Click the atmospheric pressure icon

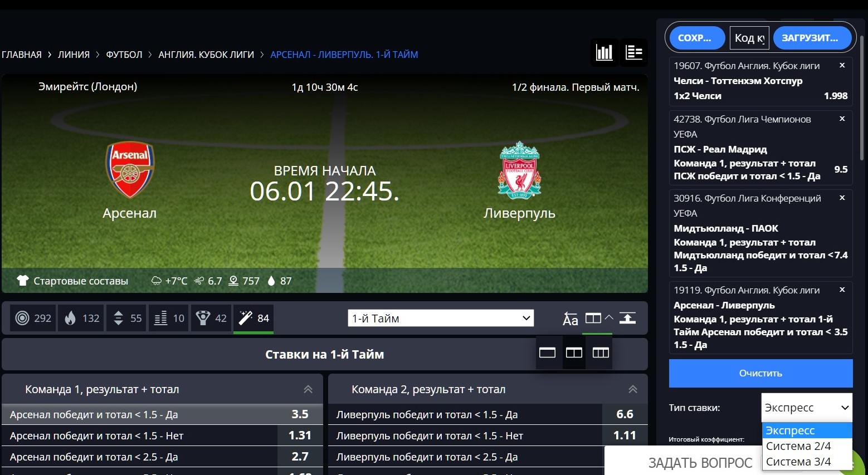[234, 281]
